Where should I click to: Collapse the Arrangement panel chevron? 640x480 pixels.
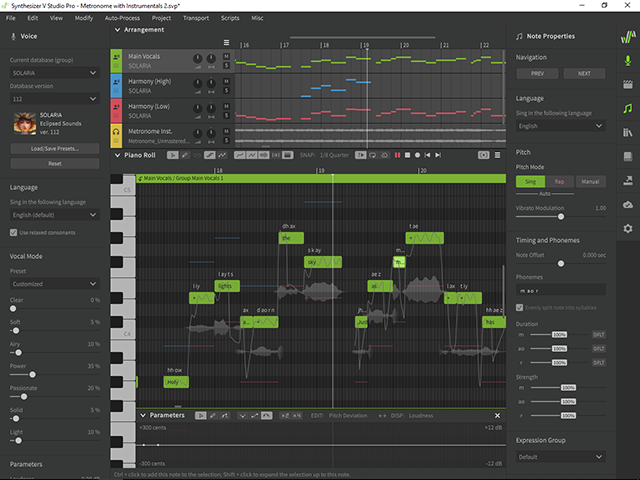[x=118, y=30]
